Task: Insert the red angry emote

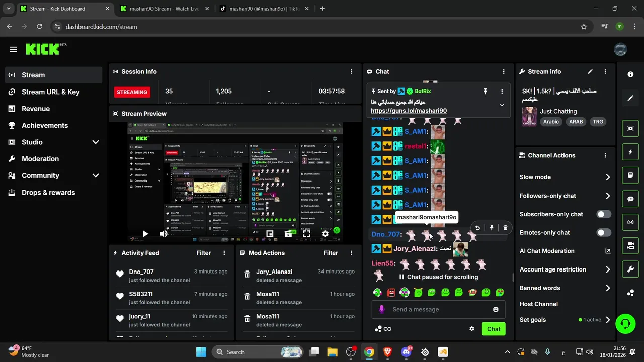Action: 391,292
